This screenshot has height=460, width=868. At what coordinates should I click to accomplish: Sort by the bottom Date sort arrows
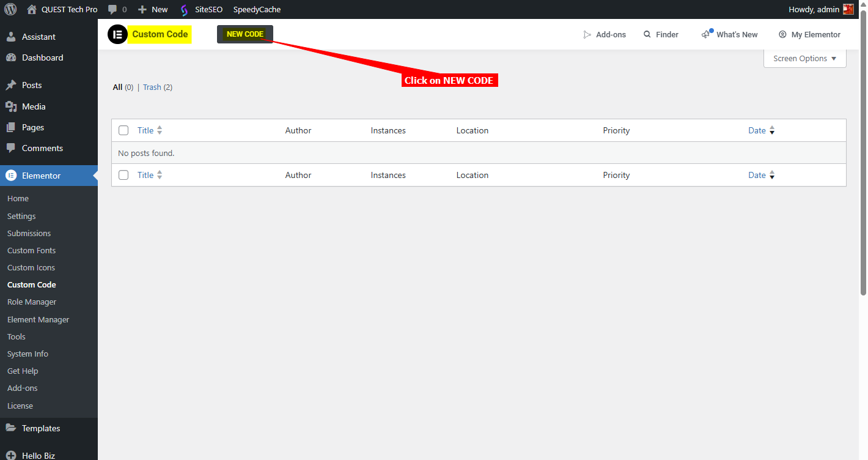tap(772, 175)
